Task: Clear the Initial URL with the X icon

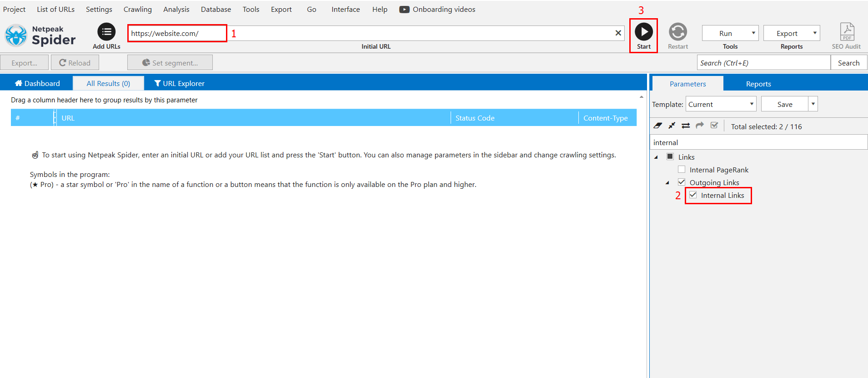Action: click(x=618, y=33)
